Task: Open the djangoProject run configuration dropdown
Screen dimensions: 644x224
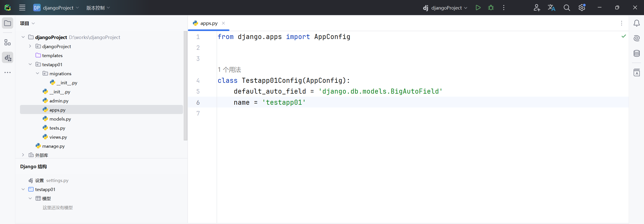Action: pos(445,8)
